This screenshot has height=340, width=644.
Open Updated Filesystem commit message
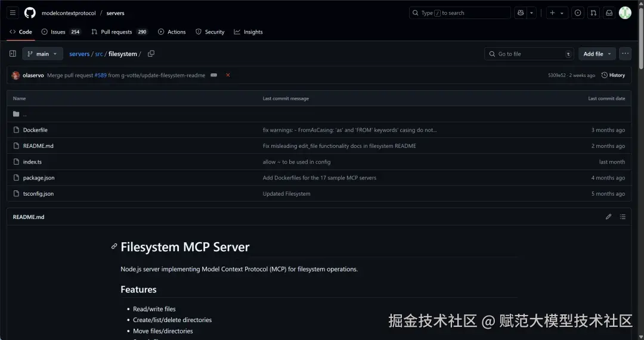[x=287, y=194]
